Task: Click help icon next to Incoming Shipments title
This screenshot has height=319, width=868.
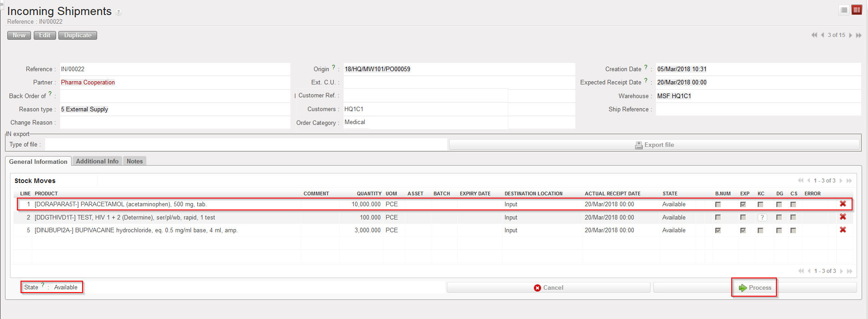Action: pyautogui.click(x=119, y=12)
